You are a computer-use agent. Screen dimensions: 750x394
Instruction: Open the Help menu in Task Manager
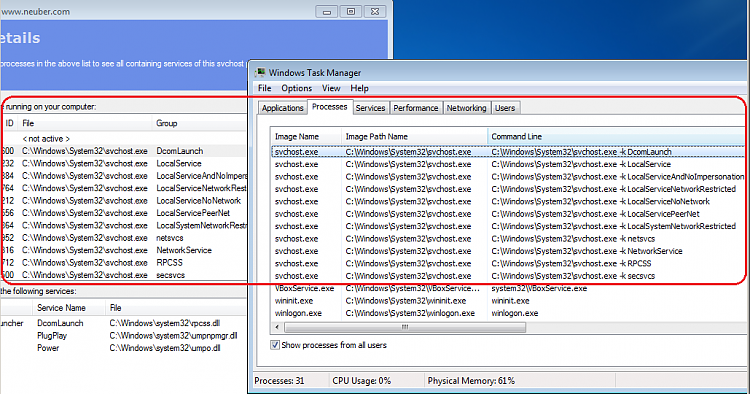(x=359, y=88)
